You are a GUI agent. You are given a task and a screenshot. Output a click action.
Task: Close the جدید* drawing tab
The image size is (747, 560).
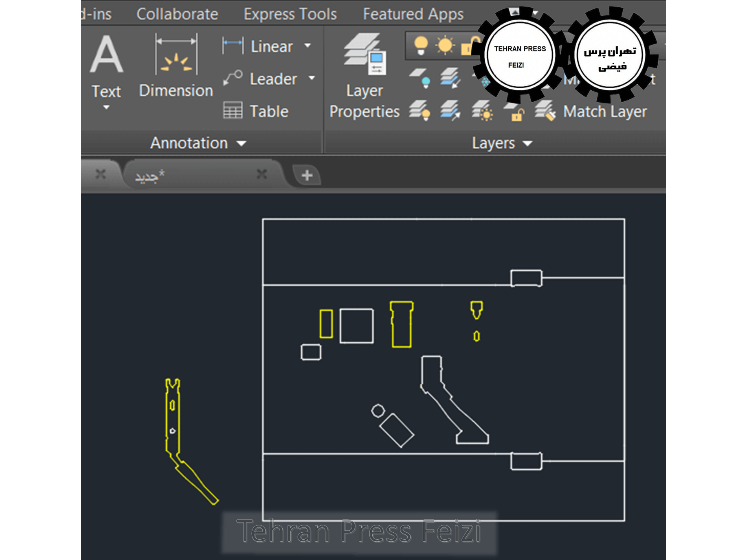coord(262,175)
